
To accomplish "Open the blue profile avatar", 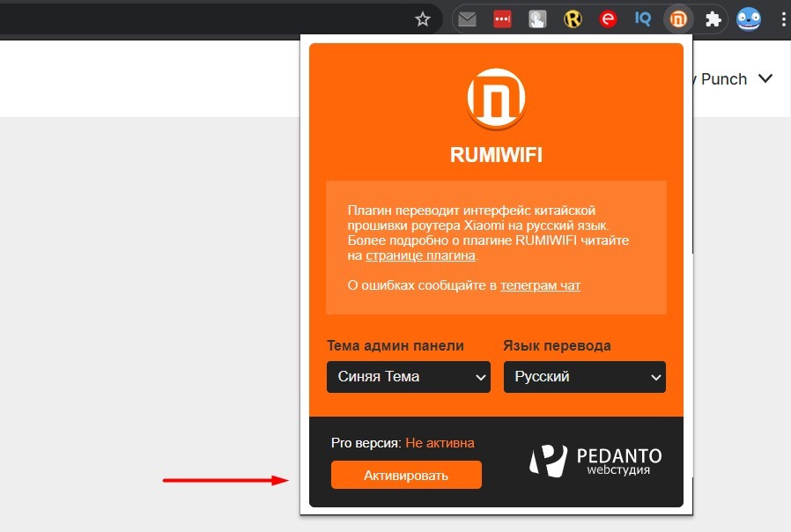I will [x=749, y=19].
